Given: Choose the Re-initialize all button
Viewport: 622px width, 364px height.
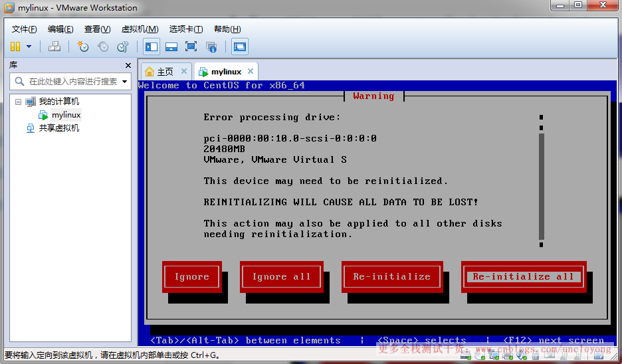Looking at the screenshot, I should coord(524,277).
